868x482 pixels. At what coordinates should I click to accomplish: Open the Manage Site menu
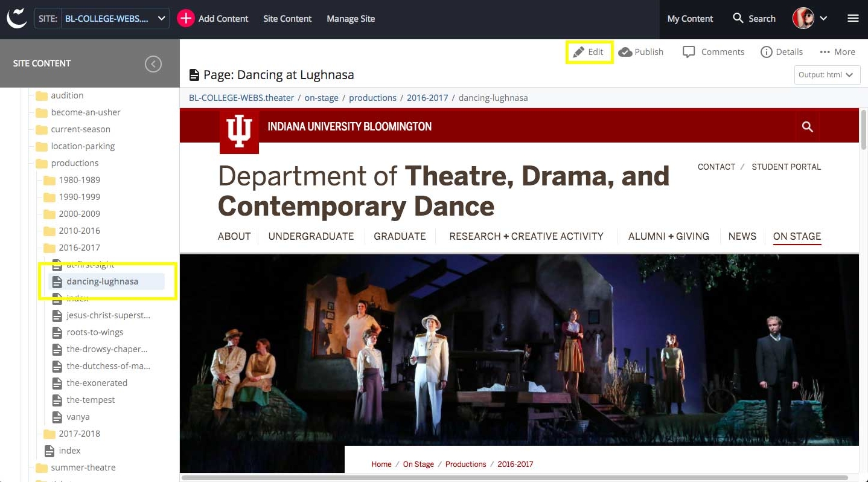(x=351, y=19)
